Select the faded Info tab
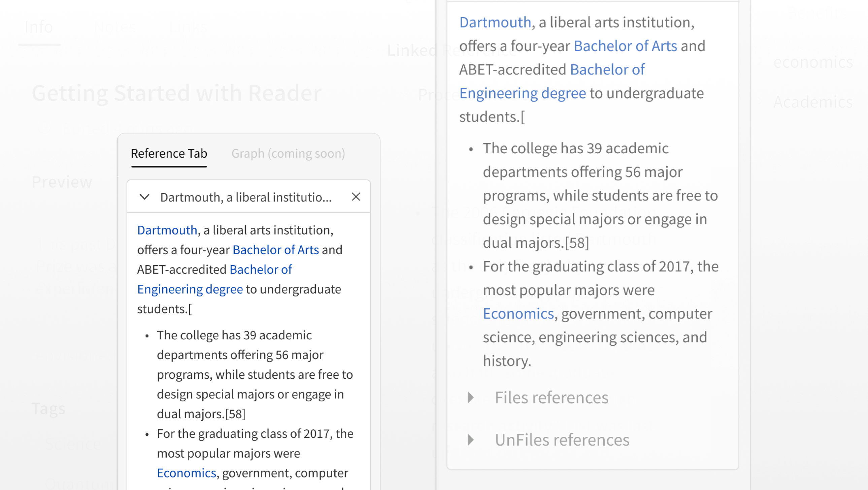This screenshot has height=490, width=868. click(x=39, y=27)
